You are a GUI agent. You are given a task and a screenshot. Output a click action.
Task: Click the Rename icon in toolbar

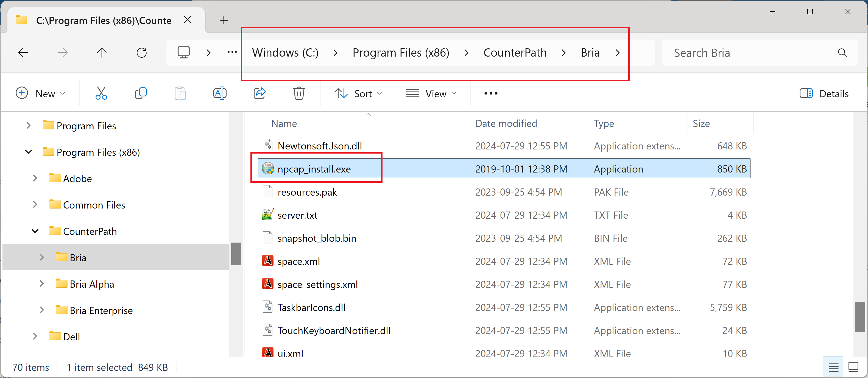pos(220,93)
